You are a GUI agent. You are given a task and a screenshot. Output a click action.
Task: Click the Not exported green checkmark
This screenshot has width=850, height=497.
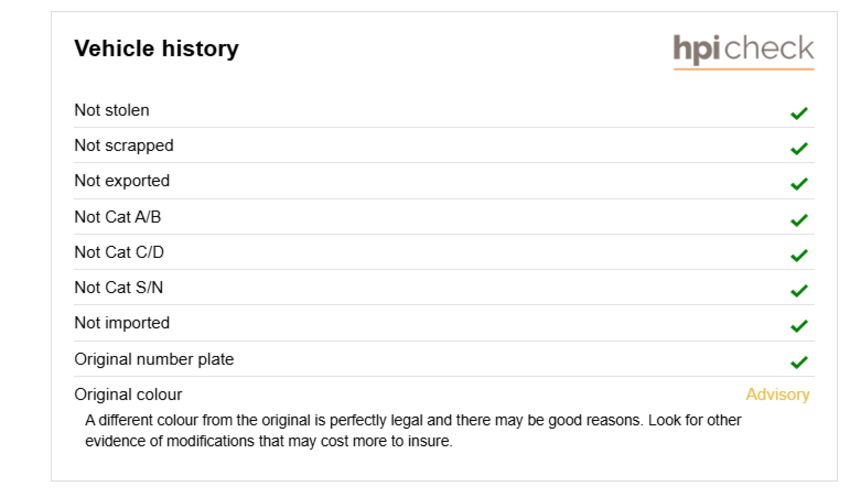tap(799, 184)
